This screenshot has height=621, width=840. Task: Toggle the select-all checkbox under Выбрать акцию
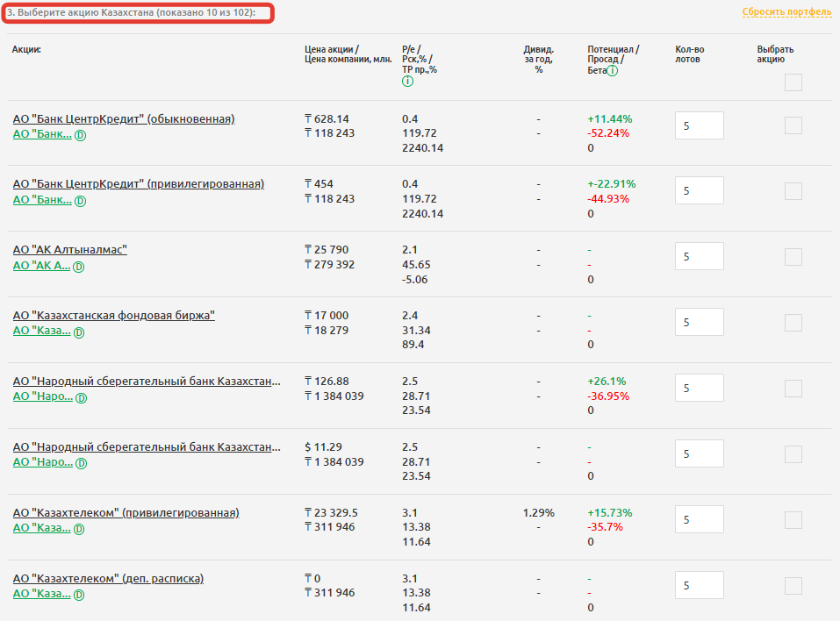click(793, 82)
